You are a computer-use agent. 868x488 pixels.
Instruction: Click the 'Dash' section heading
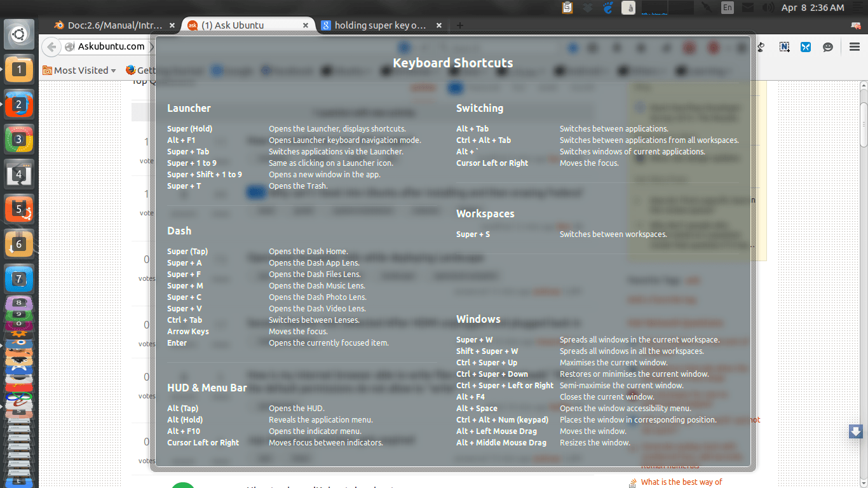click(x=179, y=231)
